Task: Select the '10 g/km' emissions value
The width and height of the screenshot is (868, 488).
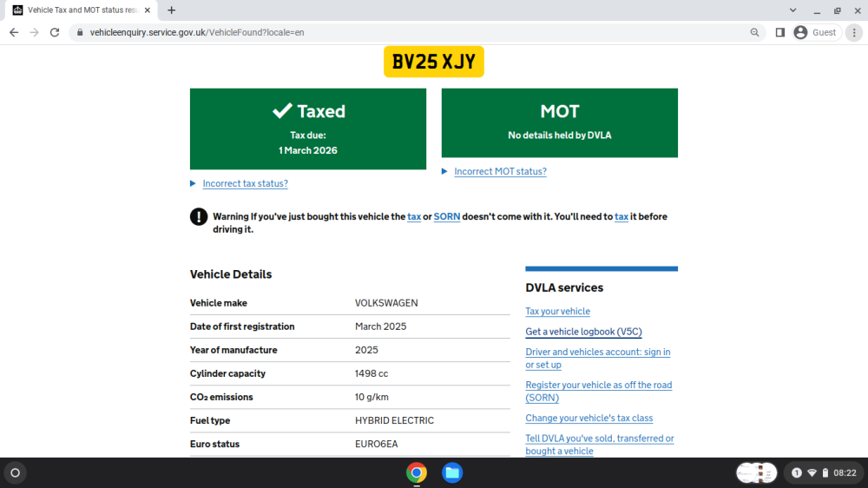Action: 372,397
